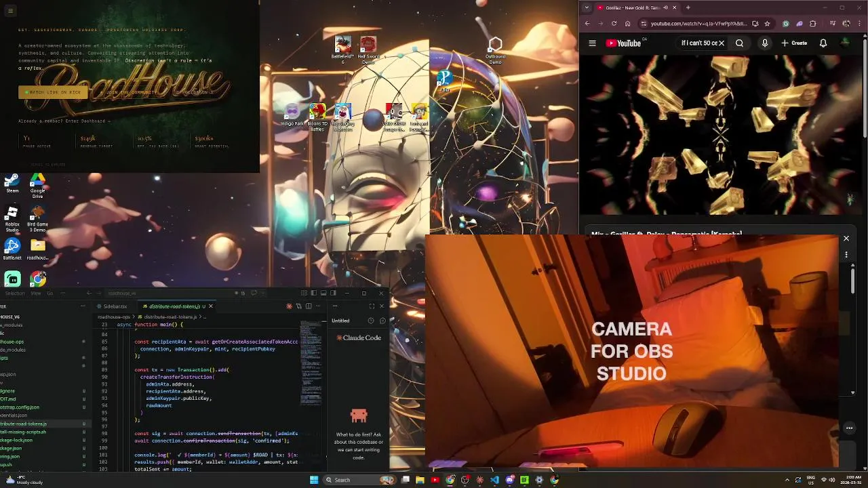Maximize the Claude Code side panel

(372, 306)
